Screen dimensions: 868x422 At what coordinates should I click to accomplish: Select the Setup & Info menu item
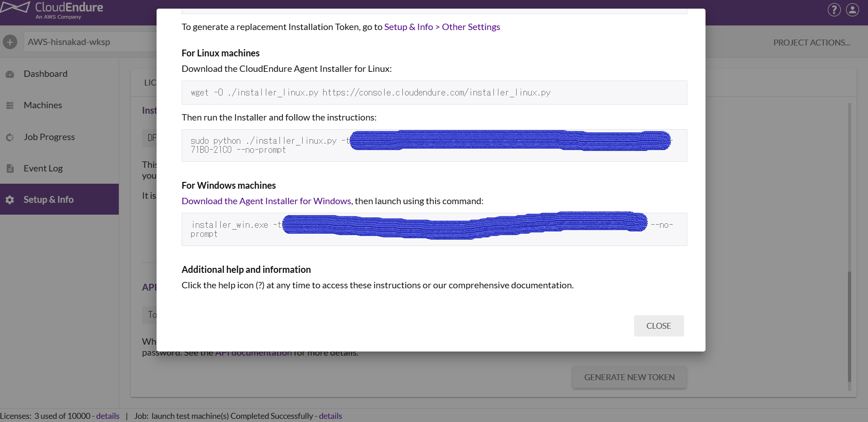click(x=59, y=199)
